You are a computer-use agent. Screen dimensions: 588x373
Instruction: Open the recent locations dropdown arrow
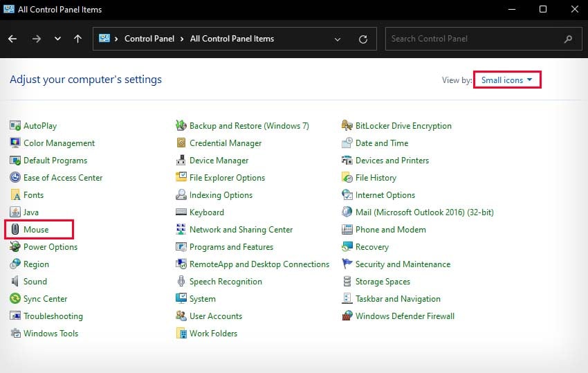pyautogui.click(x=57, y=39)
